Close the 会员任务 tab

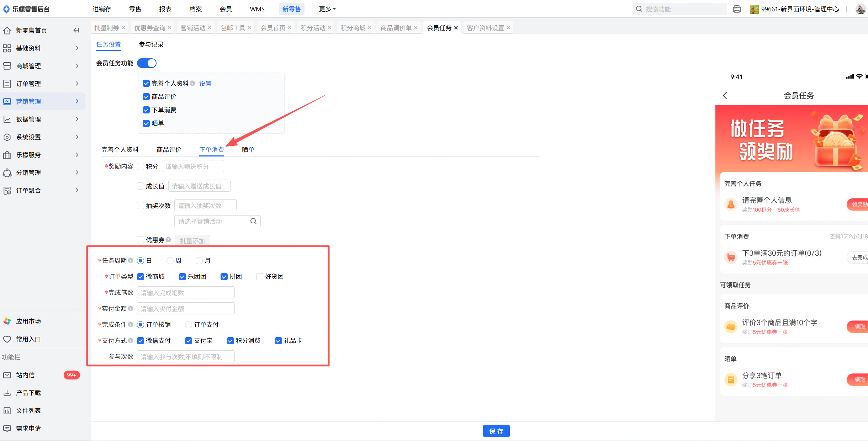coord(456,28)
